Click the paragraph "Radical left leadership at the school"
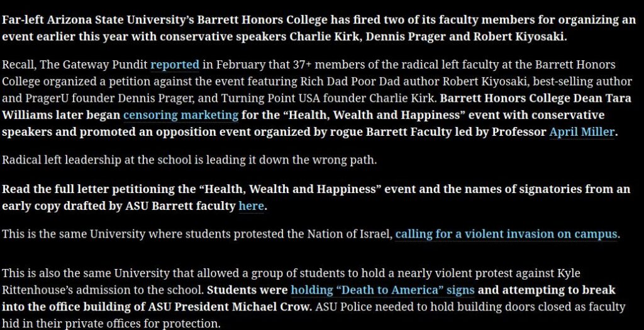 coord(189,160)
